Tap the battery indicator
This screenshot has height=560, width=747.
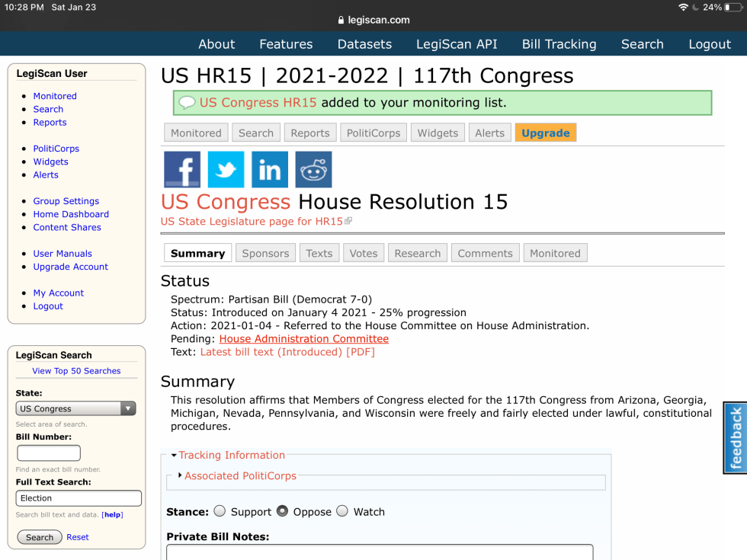pos(733,7)
